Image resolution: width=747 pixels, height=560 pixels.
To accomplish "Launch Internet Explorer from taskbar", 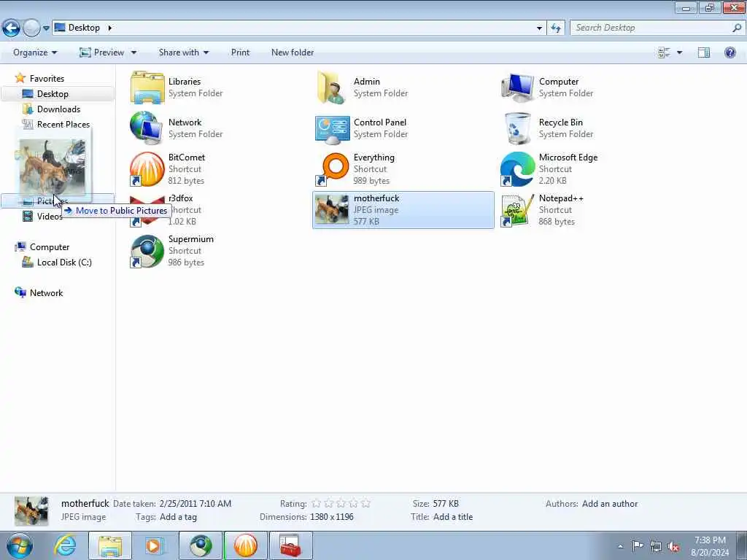I will [65, 545].
